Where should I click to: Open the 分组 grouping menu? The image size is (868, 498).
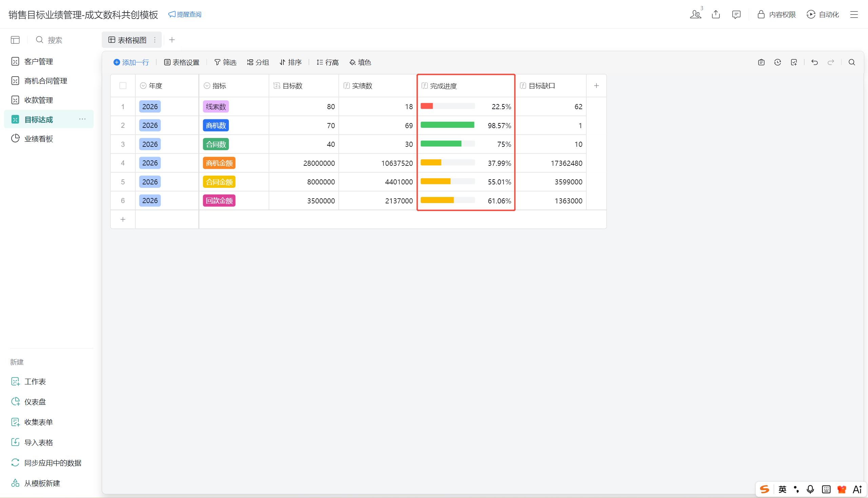coord(258,62)
